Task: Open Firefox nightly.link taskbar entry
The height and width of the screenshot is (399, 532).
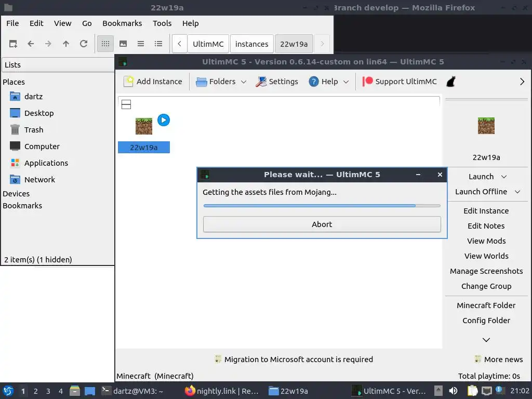Action: (222, 391)
